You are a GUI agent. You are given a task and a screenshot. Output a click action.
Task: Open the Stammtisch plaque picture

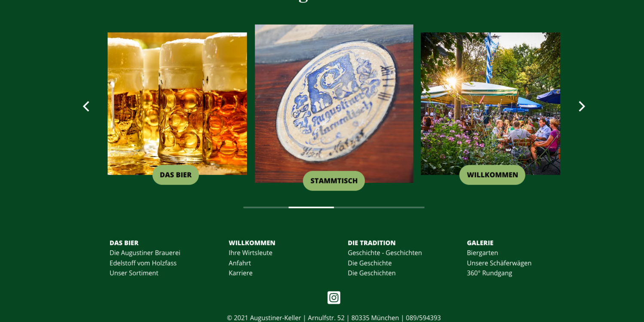tap(334, 103)
